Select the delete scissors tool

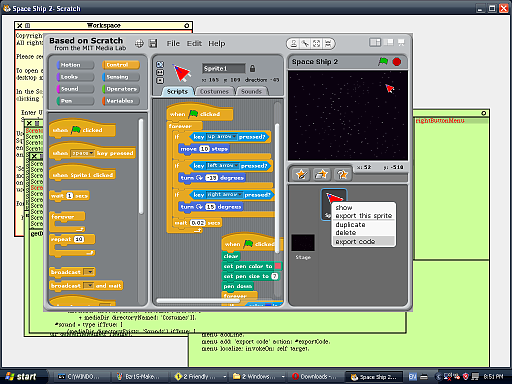coord(305,44)
